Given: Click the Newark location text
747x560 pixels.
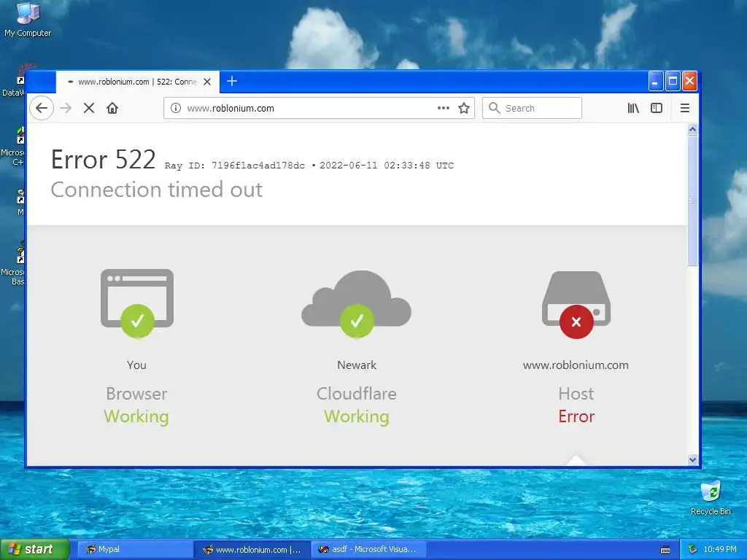Looking at the screenshot, I should tap(357, 365).
